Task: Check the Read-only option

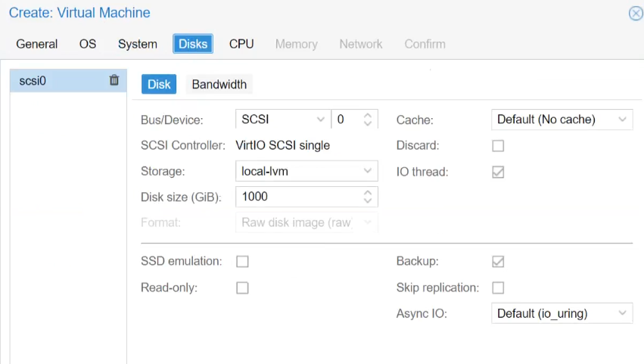Action: [242, 288]
